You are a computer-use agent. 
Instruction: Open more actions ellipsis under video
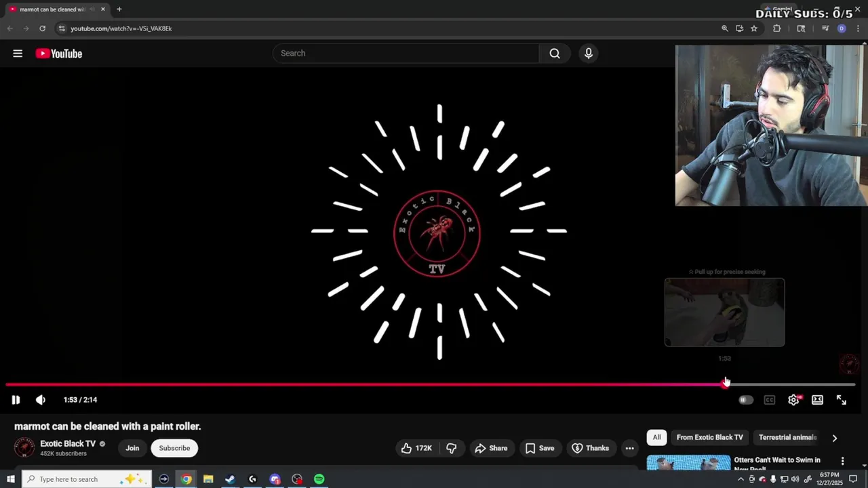(x=629, y=448)
